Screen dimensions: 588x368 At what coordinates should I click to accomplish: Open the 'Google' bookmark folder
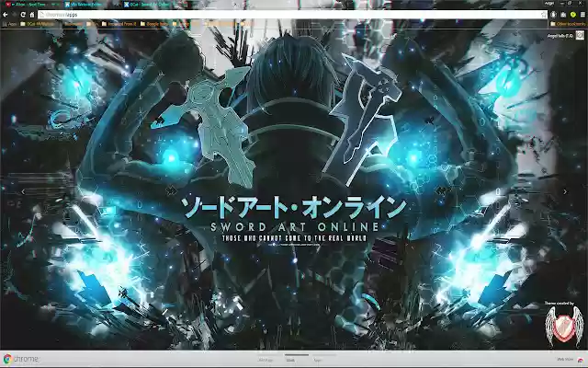tap(154, 24)
